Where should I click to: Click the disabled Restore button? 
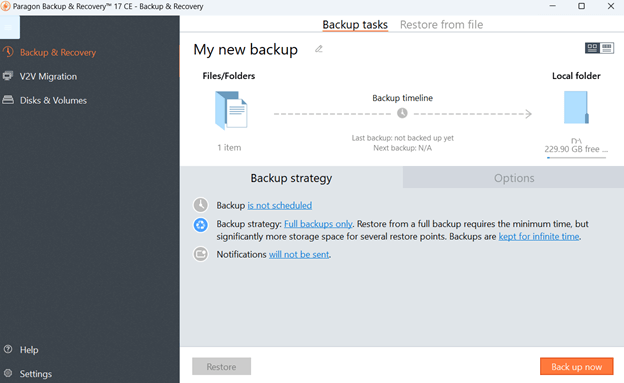point(222,366)
